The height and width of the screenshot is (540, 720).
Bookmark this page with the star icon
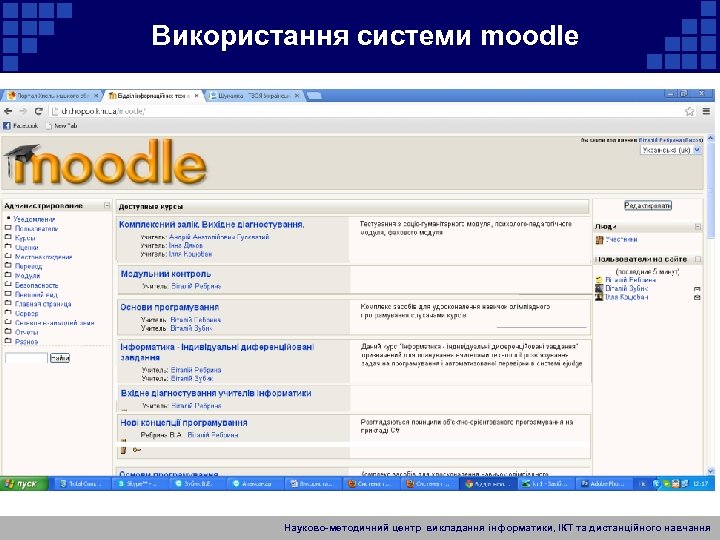pyautogui.click(x=689, y=111)
